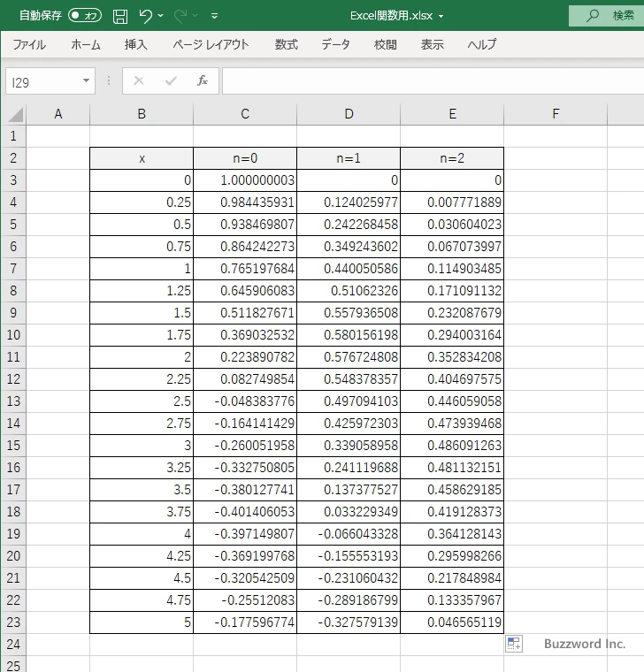This screenshot has height=672, width=644.
Task: Open the 数式 tab
Action: click(287, 44)
